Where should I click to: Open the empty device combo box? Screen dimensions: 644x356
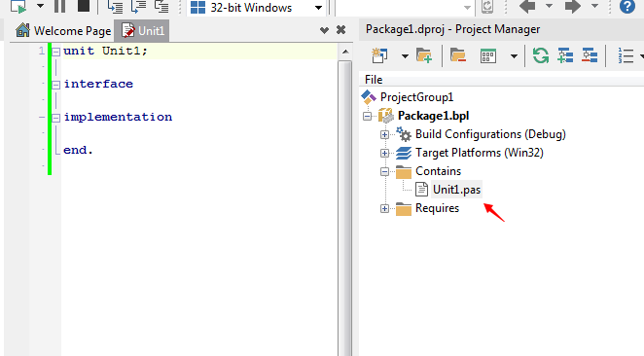pyautogui.click(x=405, y=8)
